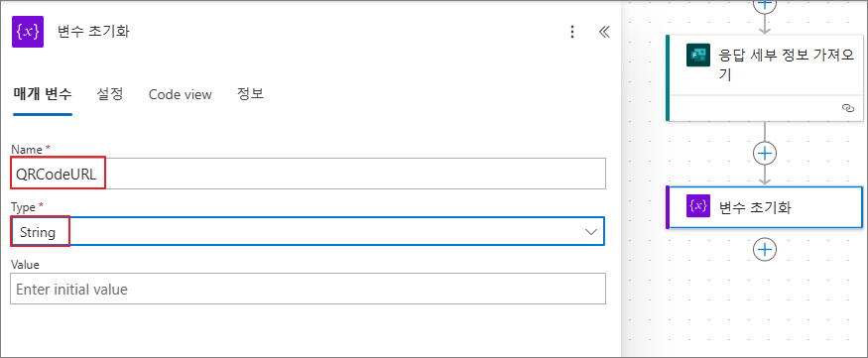This screenshot has height=358, width=868.
Task: Click the Forms icon on response details card
Action: point(698,55)
